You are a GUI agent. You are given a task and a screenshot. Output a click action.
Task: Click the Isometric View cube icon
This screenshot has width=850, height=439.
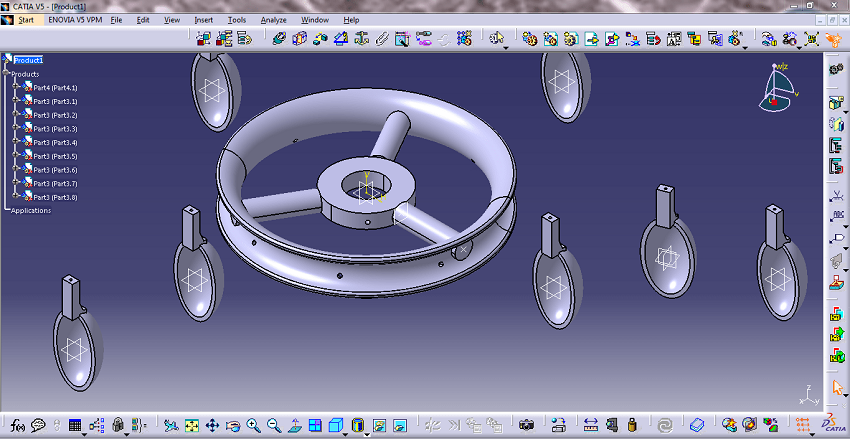pyautogui.click(x=336, y=424)
